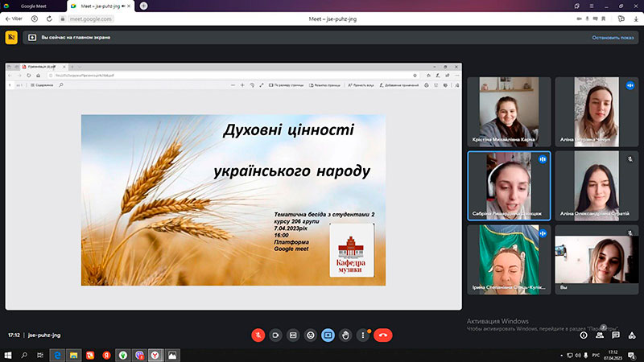
Task: Turn on captions in Meet
Action: 293,335
